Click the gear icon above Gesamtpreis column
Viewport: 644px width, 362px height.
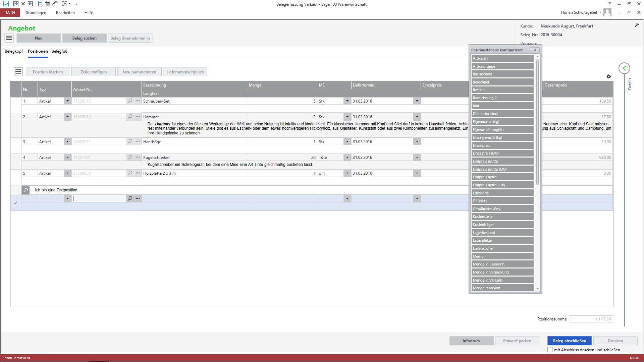(609, 76)
